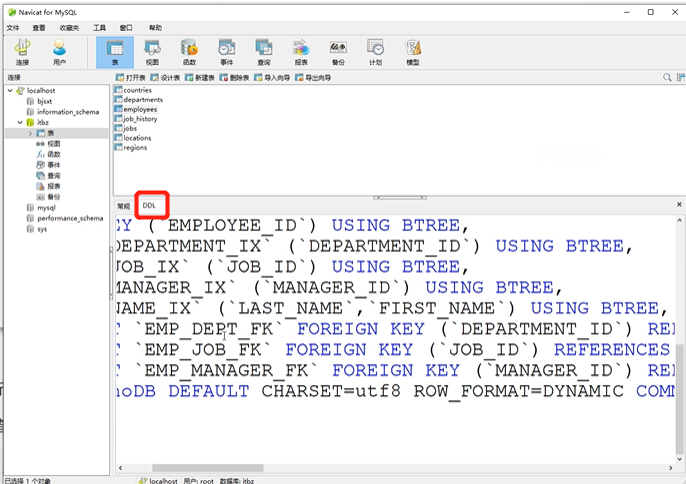Image resolution: width=686 pixels, height=484 pixels.
Task: Collapse the itbz database node
Action: 20,123
